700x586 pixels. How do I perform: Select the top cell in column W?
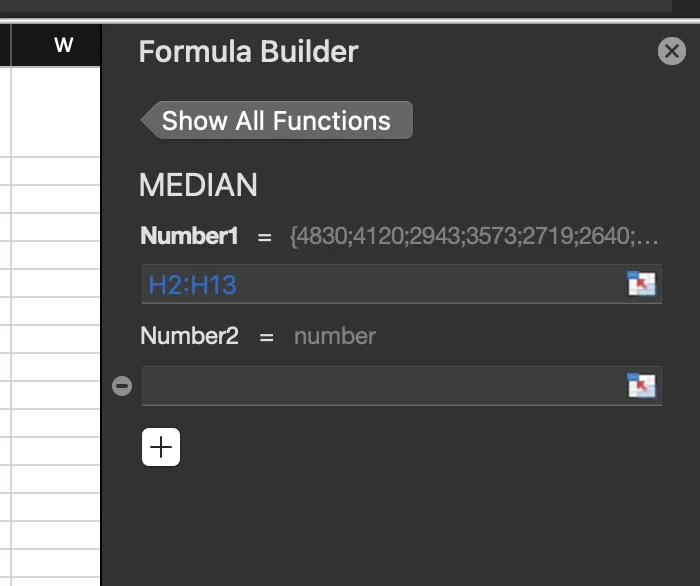point(55,111)
